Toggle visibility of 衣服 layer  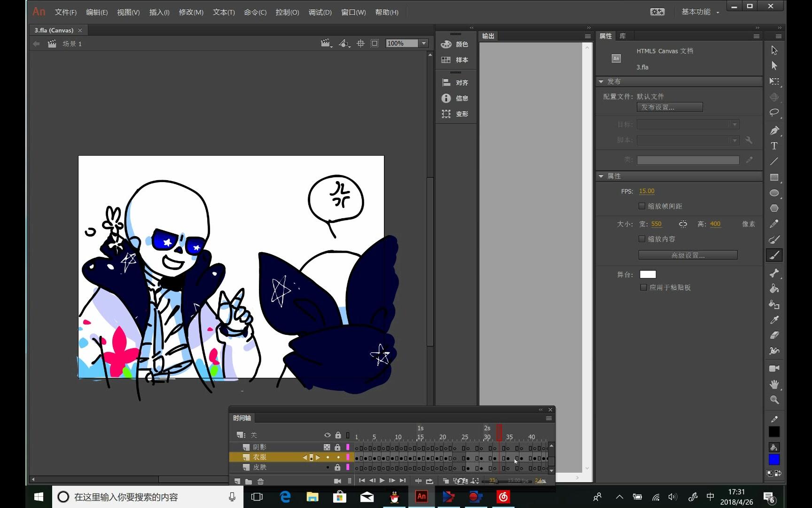tap(328, 457)
